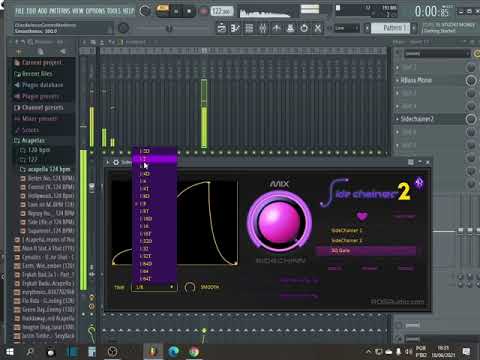The image size is (480, 360).
Task: Show hidden tray icons chevron
Action: tap(368, 352)
